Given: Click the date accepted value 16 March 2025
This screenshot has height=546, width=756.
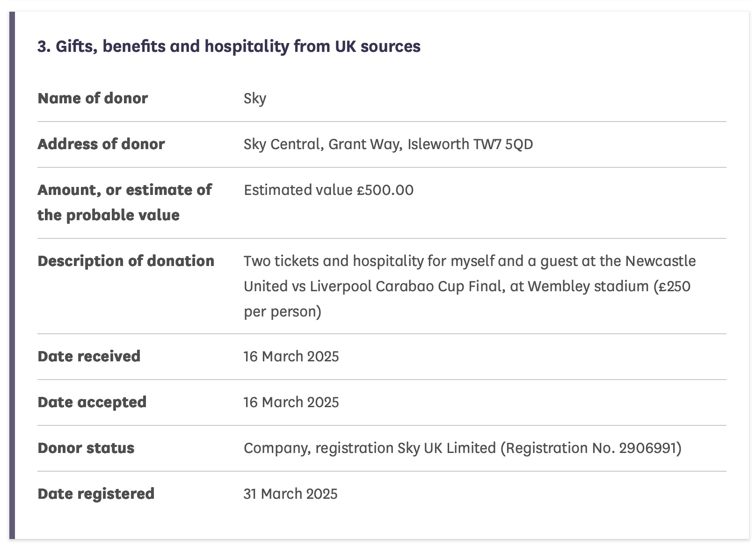Looking at the screenshot, I should [x=291, y=402].
